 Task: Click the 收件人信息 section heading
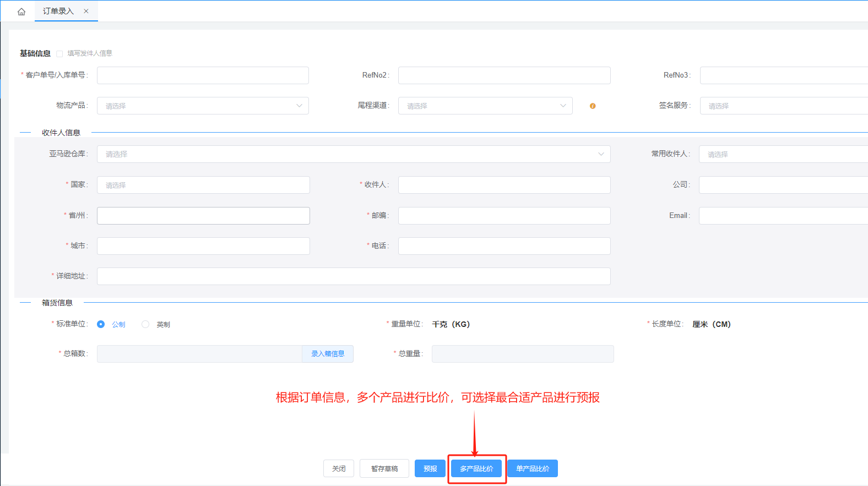coord(61,133)
